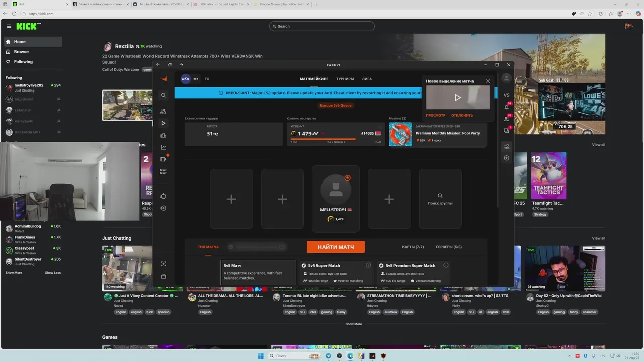Open FACEIT friends icon with badge
This screenshot has width=644, height=362.
(507, 119)
